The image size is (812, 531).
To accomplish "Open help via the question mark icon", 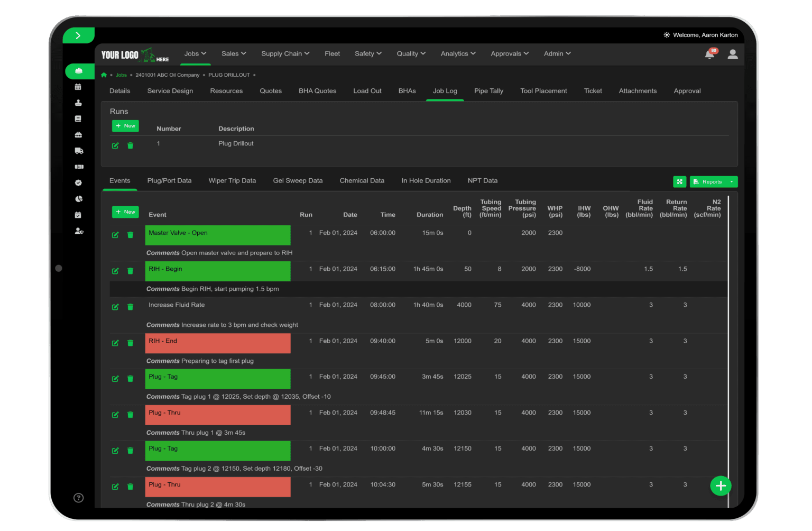I will point(78,498).
